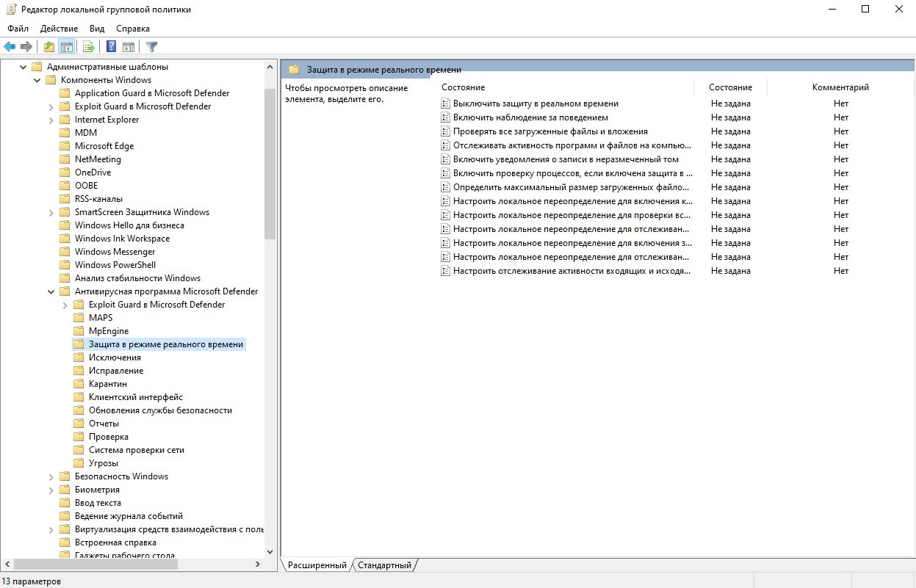Select the Анализ стабильности Windows folder
916x588 pixels.
tap(137, 278)
